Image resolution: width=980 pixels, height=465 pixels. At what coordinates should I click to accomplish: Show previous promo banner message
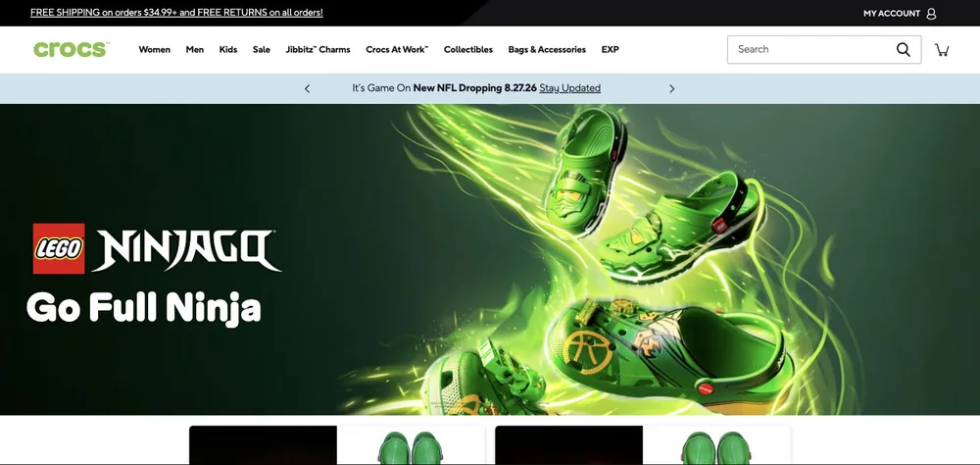tap(307, 89)
